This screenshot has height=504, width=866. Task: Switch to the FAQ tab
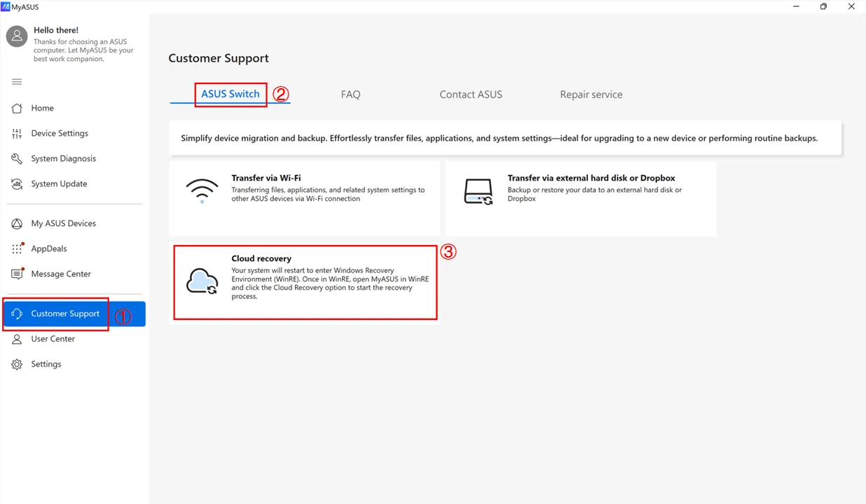[350, 94]
